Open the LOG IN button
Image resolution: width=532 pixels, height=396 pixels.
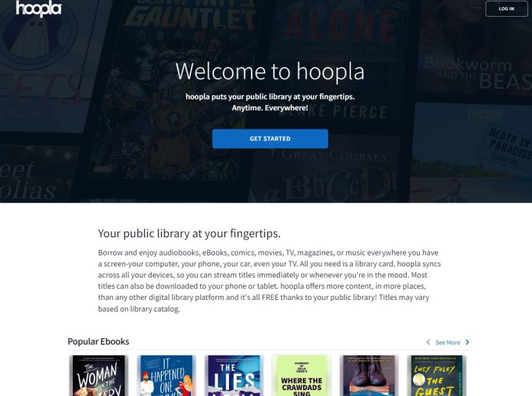click(506, 8)
